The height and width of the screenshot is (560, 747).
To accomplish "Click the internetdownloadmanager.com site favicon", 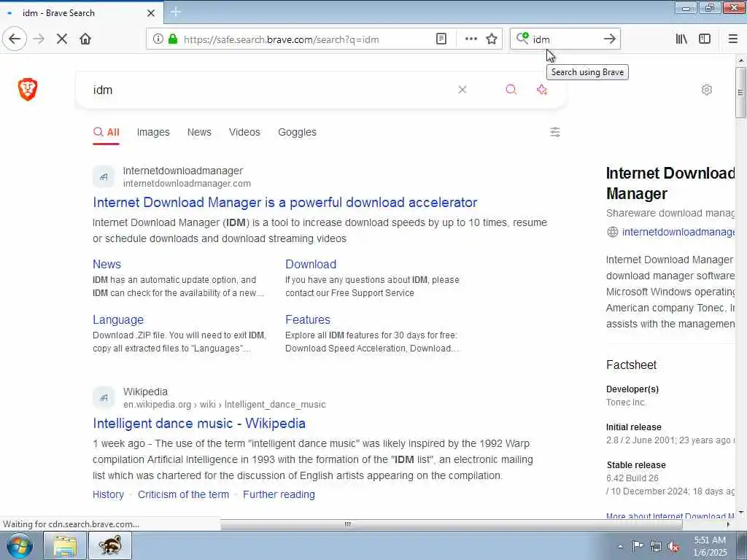I will click(x=104, y=177).
